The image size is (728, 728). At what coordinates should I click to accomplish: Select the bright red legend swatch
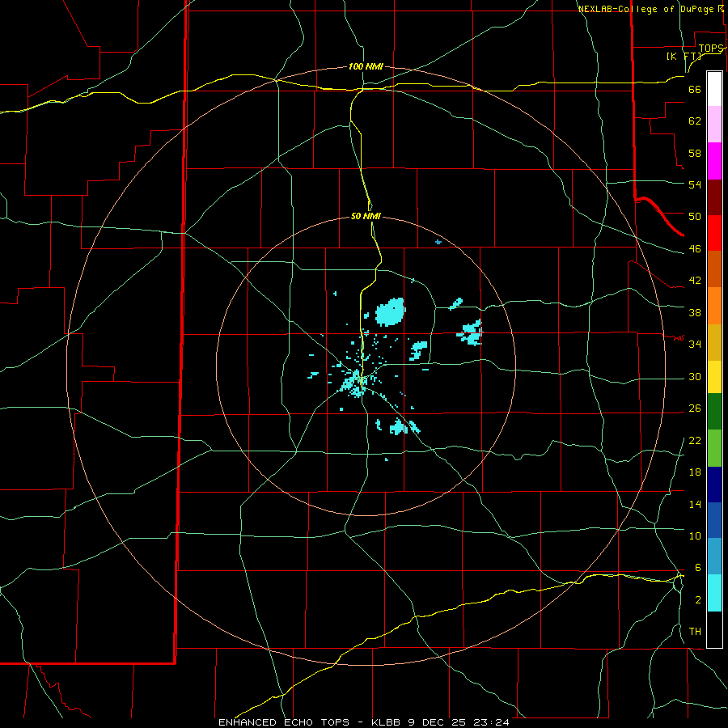click(714, 234)
